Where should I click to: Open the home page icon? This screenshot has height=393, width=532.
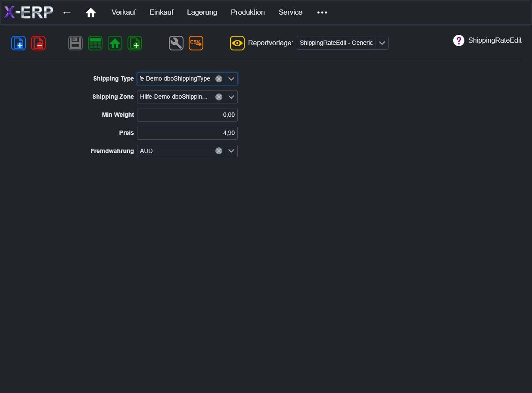[x=90, y=12]
